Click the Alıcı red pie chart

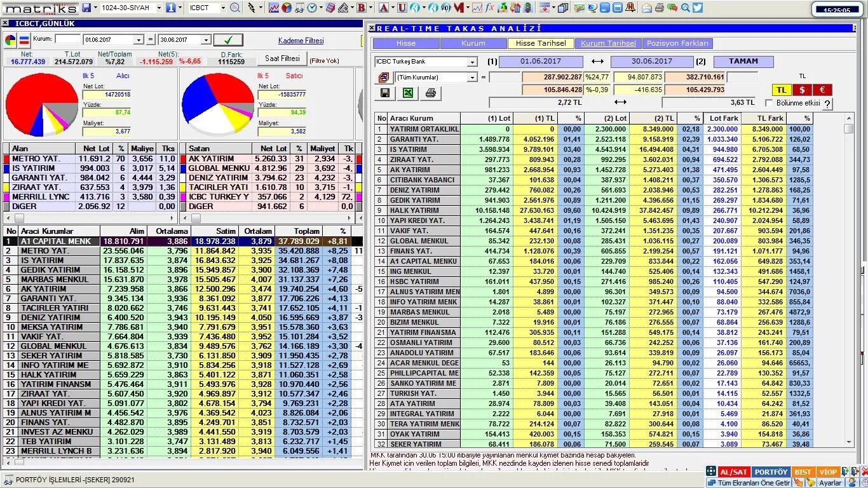[41, 104]
